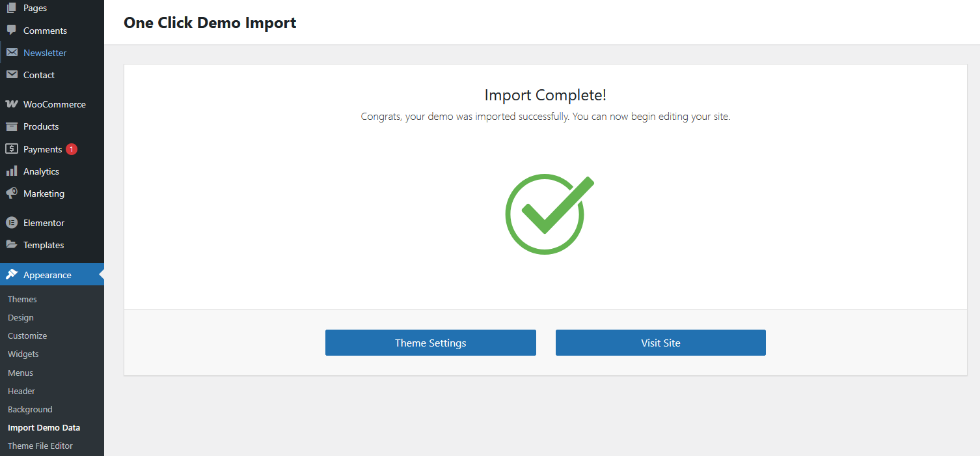This screenshot has height=456, width=980.
Task: Click the red Payments notification badge
Action: coord(72,149)
